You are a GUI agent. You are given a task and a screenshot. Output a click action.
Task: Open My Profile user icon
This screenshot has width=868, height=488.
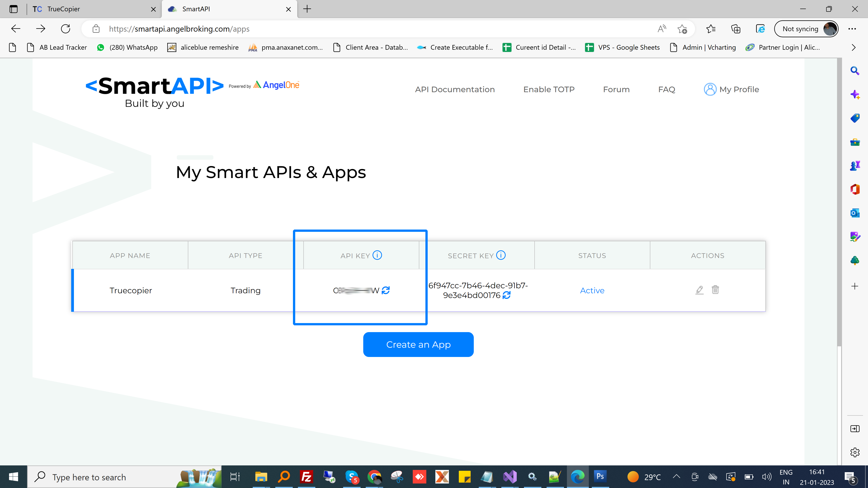[710, 89]
